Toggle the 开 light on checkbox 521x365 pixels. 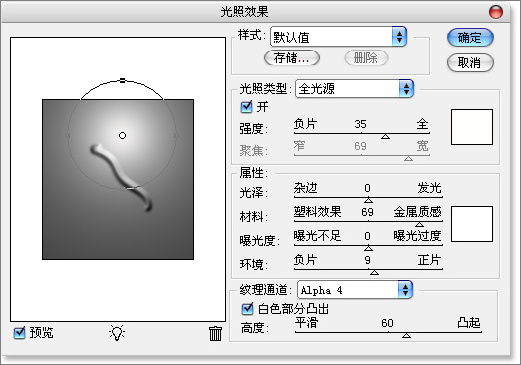point(247,107)
